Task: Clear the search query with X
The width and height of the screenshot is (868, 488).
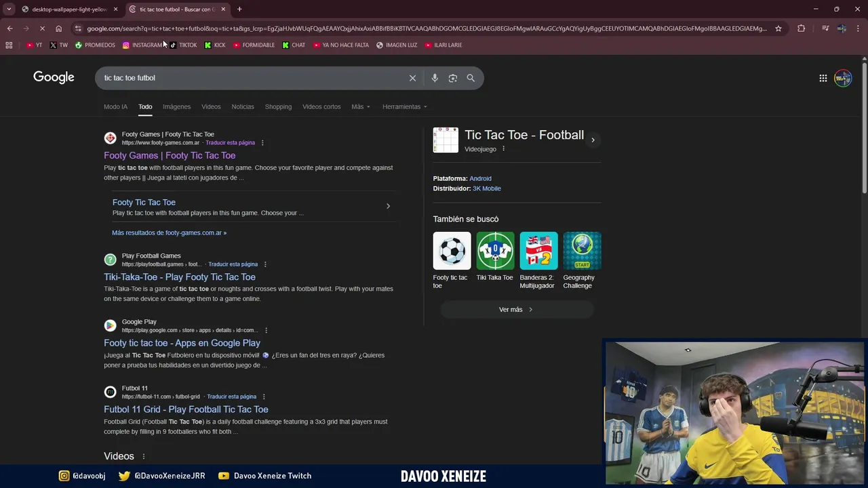Action: coord(412,78)
